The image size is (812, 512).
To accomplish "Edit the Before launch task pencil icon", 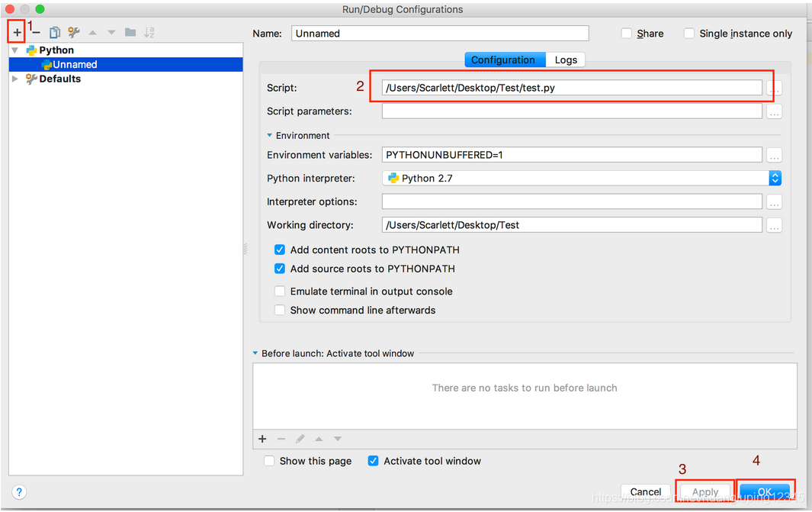I will (x=300, y=439).
